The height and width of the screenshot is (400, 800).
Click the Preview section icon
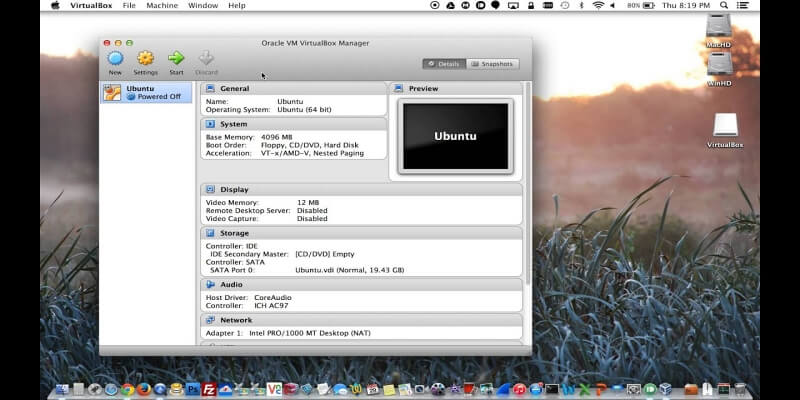tap(398, 88)
